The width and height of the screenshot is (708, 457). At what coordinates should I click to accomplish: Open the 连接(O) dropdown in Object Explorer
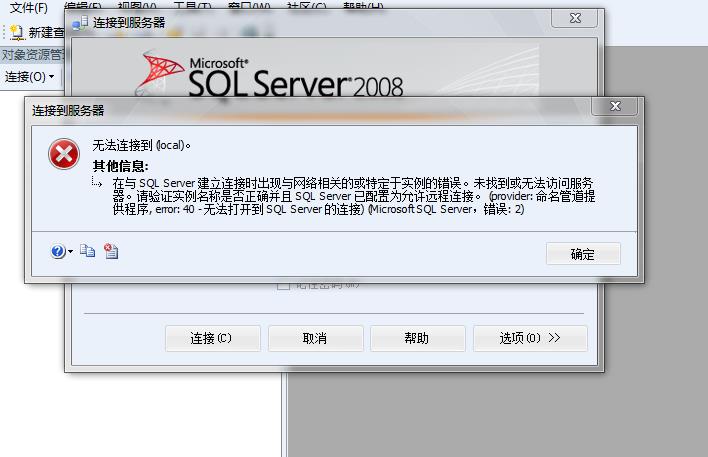(x=29, y=77)
